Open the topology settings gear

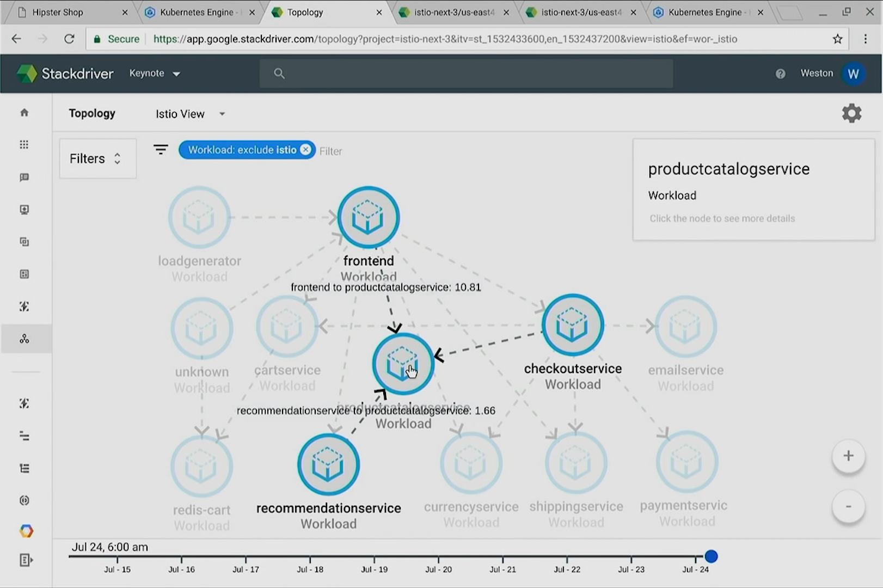point(851,113)
